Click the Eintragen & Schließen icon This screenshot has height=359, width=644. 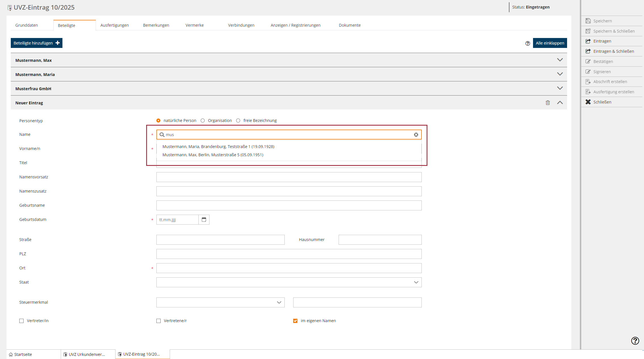point(588,51)
